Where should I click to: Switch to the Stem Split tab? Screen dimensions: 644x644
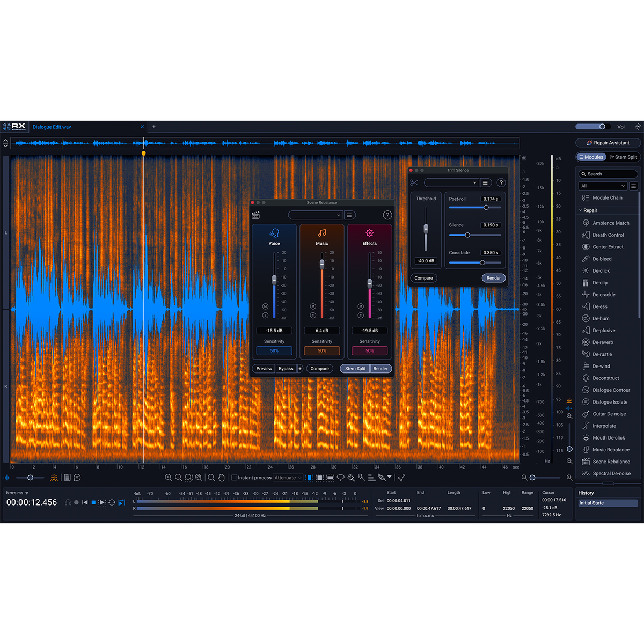[x=623, y=157]
